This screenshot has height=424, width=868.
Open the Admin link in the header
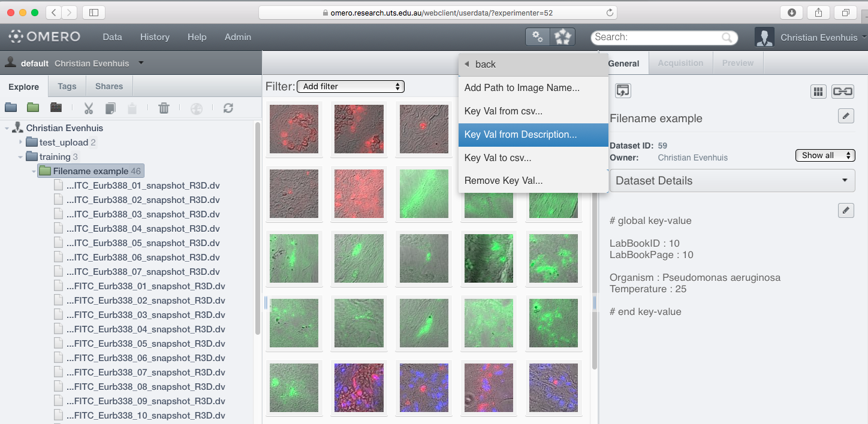click(238, 37)
